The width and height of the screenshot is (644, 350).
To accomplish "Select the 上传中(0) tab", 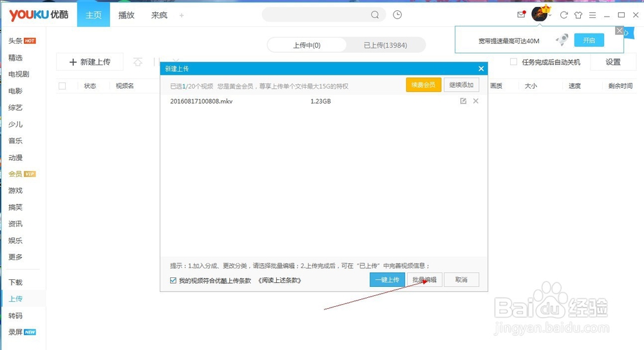I will tap(307, 45).
